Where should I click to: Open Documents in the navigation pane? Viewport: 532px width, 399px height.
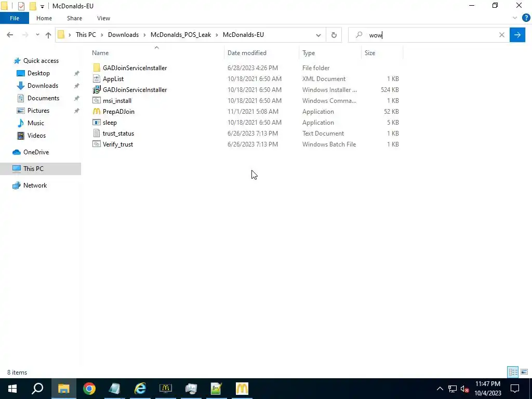43,98
